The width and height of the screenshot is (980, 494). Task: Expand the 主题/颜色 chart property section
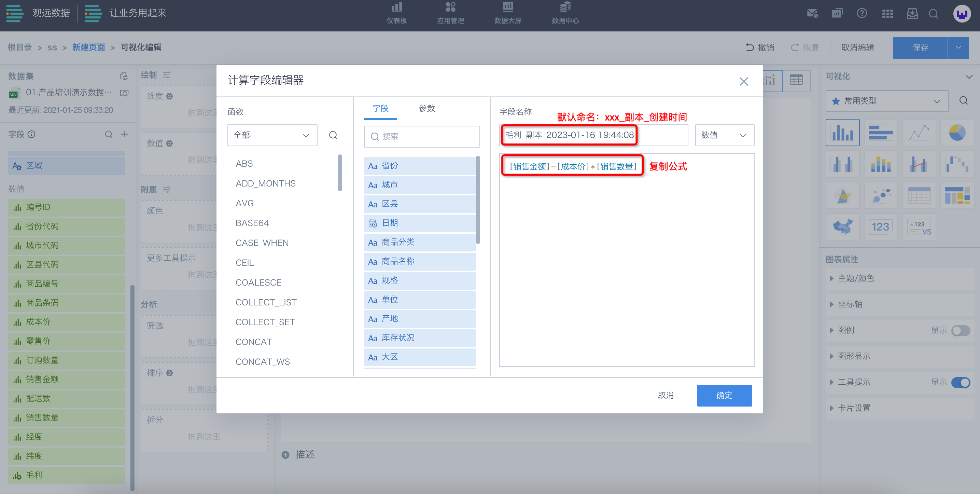(x=856, y=278)
